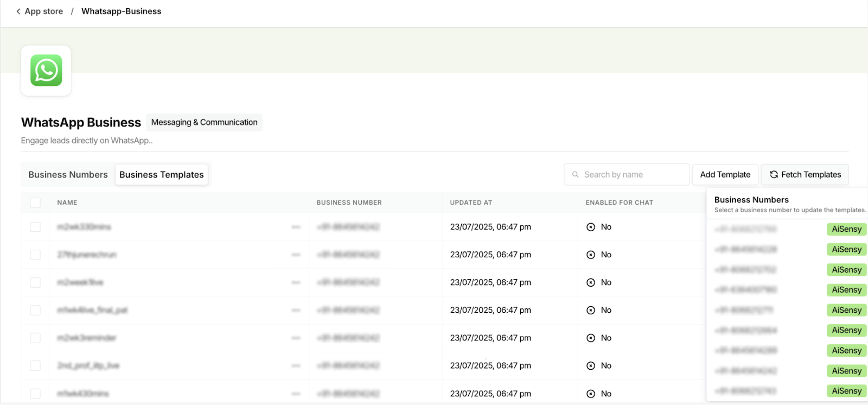Click the ENABLED FOR CHAT column header

[x=620, y=202]
